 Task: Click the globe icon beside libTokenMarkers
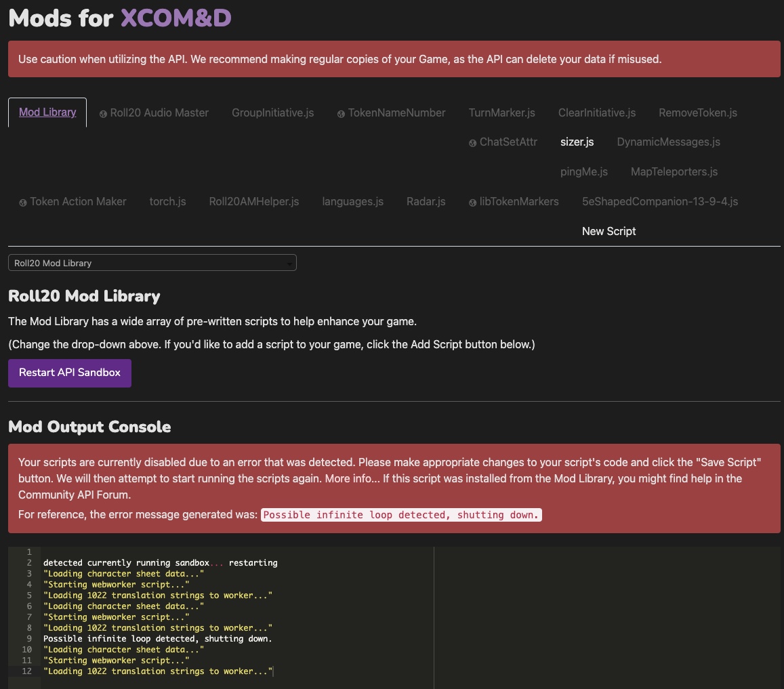[x=472, y=203]
